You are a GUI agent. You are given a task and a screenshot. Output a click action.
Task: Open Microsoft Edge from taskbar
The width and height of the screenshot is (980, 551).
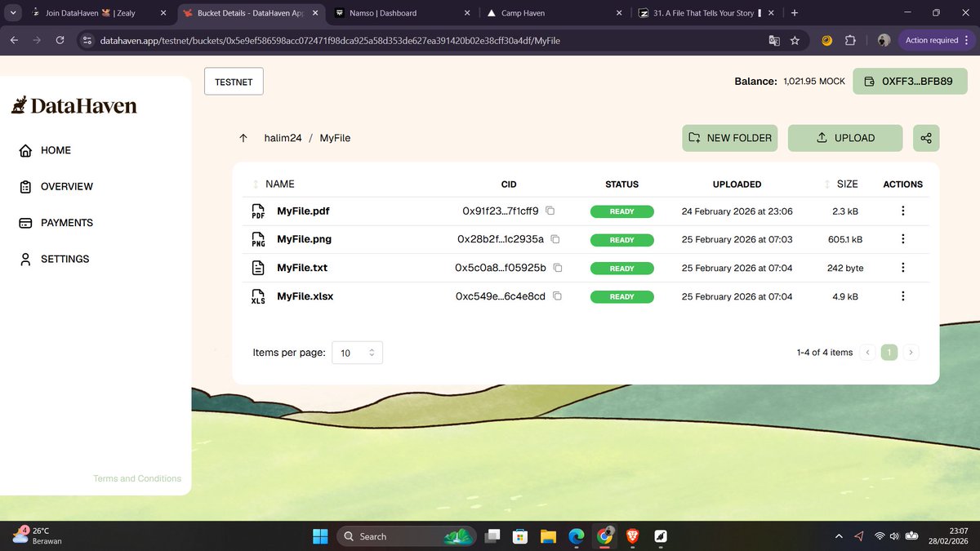point(576,536)
